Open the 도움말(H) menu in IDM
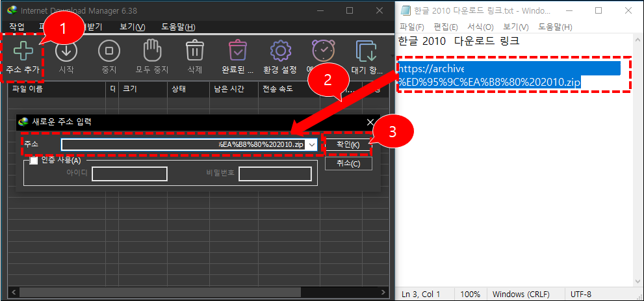644x301 pixels. pyautogui.click(x=178, y=27)
